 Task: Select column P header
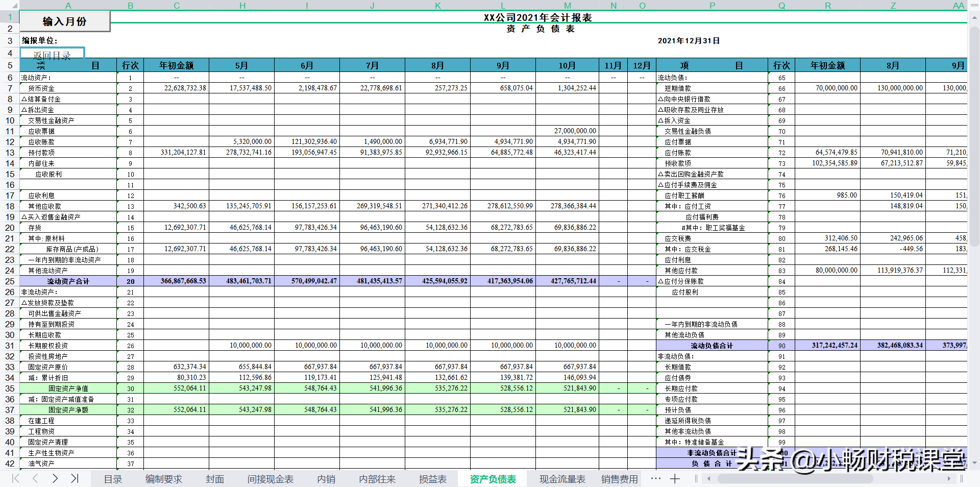coord(712,5)
